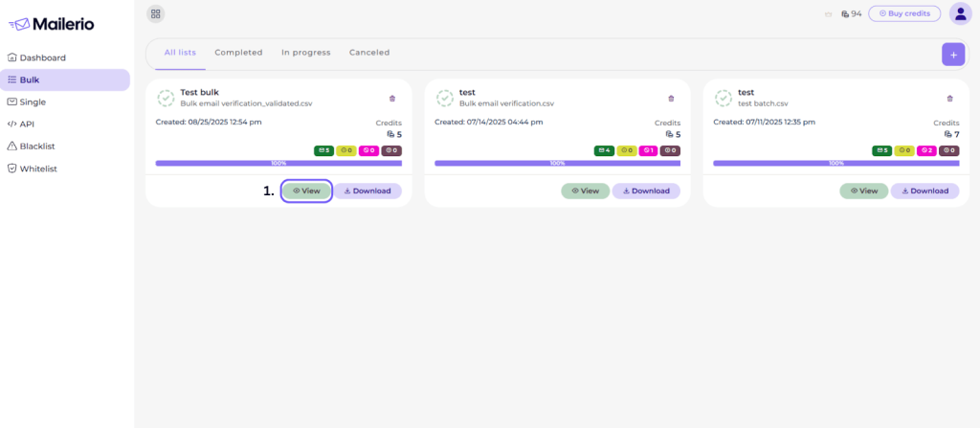Click the Mailerio logo

[x=52, y=24]
